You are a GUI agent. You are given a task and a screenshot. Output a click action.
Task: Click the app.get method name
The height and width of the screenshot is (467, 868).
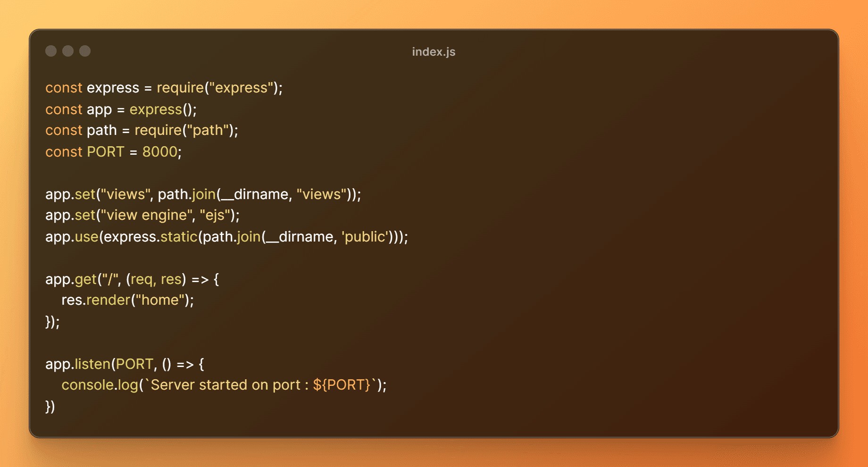[x=86, y=279]
